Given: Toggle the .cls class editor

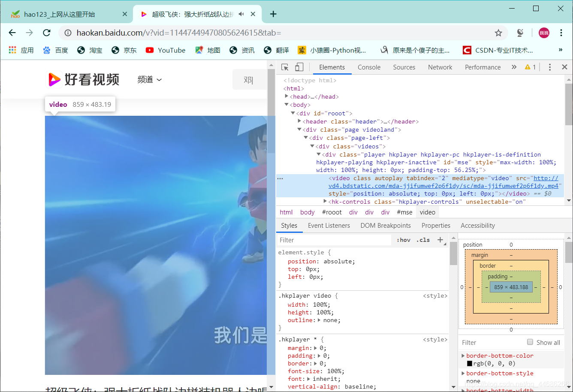Looking at the screenshot, I should click(423, 240).
